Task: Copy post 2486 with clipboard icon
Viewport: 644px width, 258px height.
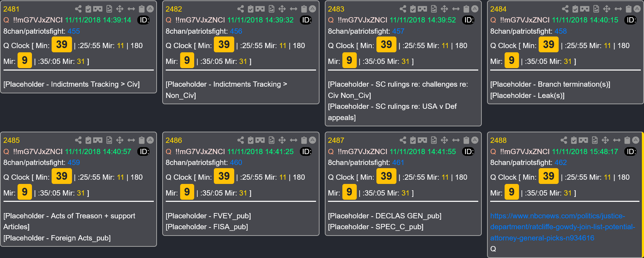Action: click(304, 140)
